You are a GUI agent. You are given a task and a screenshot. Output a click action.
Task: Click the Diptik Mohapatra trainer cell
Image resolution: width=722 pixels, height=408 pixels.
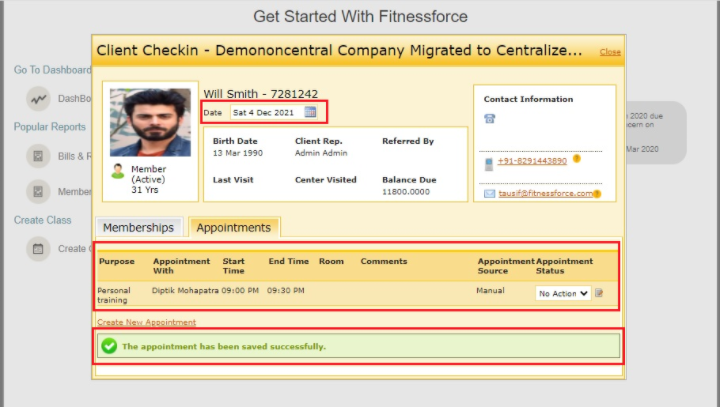[185, 291]
